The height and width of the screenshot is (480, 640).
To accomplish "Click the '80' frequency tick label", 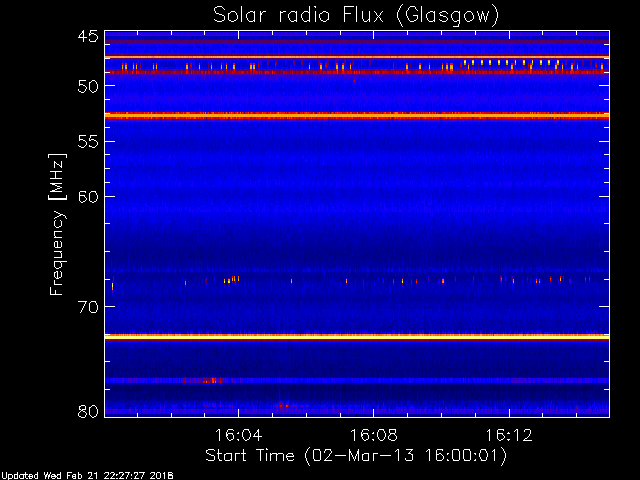I will (88, 411).
